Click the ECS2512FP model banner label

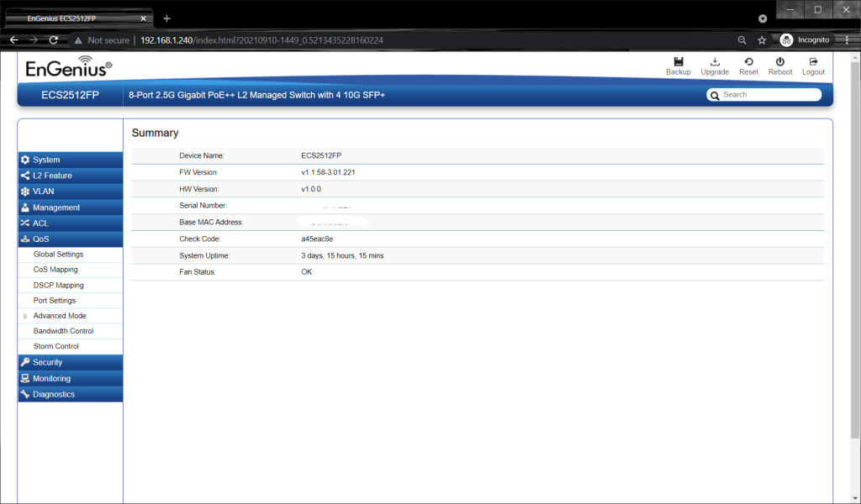(x=71, y=95)
